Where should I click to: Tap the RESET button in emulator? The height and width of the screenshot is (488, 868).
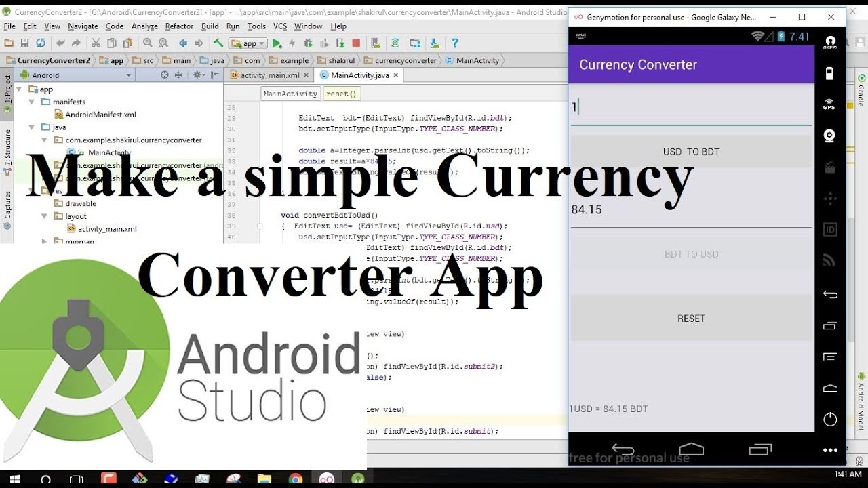[691, 319]
